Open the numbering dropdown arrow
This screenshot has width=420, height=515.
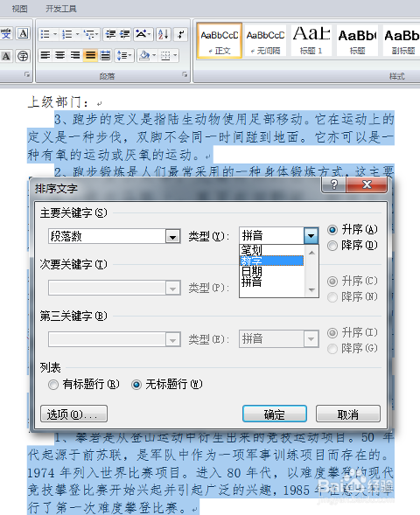click(x=78, y=34)
